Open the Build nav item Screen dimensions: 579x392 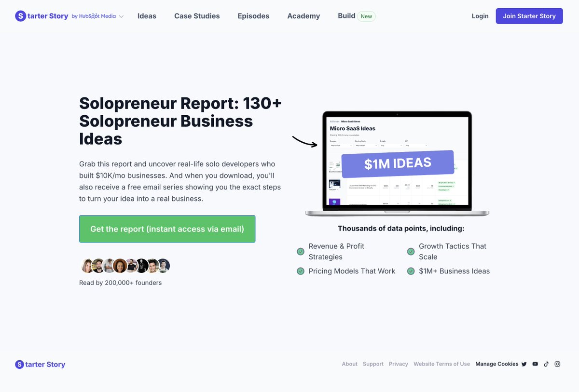pos(346,16)
